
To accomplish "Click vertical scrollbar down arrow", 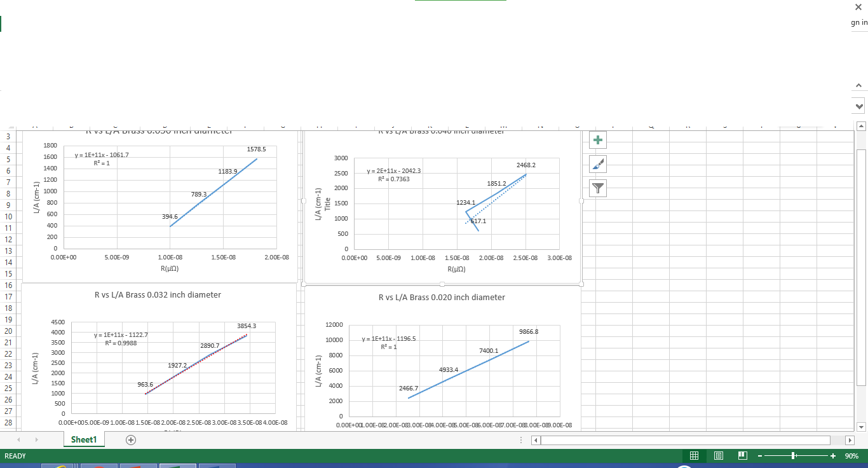I will pos(861,427).
